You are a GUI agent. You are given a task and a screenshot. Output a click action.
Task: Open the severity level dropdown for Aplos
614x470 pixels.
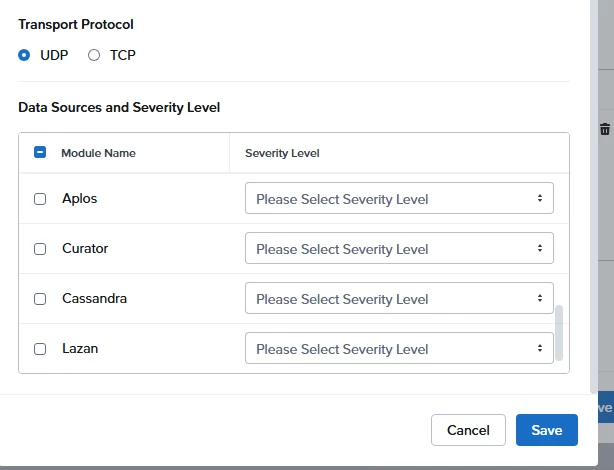pyautogui.click(x=399, y=198)
